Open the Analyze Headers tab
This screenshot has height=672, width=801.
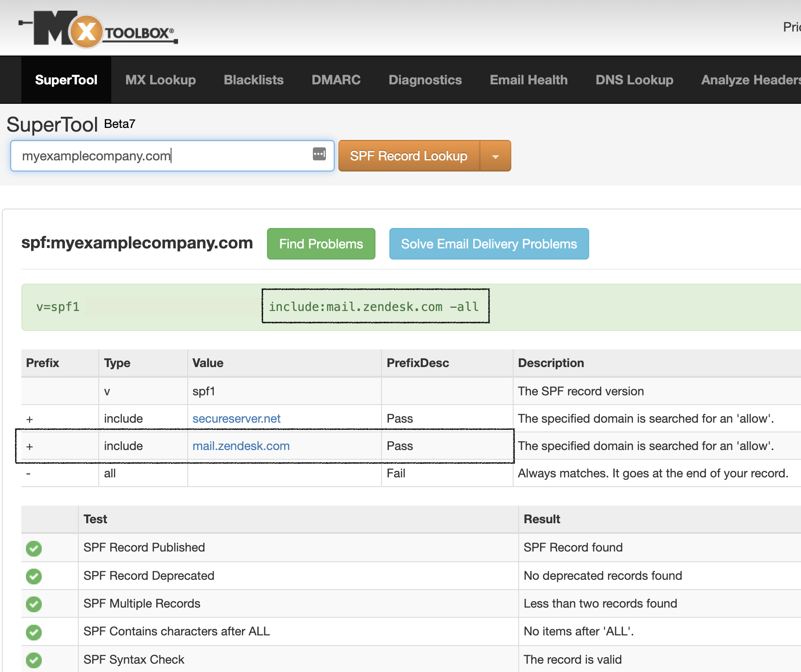751,80
